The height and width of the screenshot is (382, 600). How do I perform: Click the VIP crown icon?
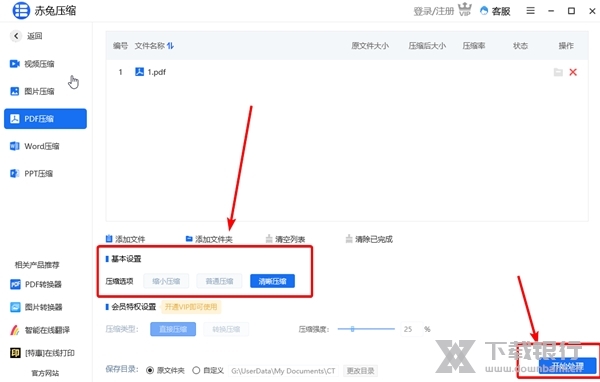tap(465, 10)
